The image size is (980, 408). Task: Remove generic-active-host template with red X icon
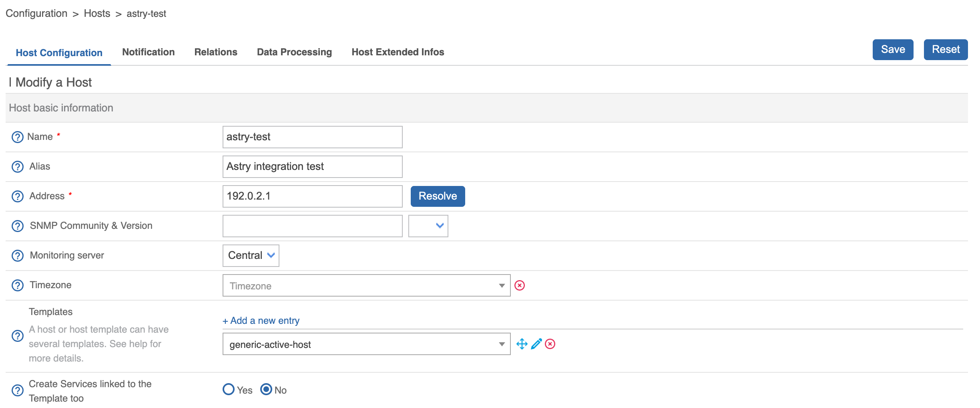point(550,344)
